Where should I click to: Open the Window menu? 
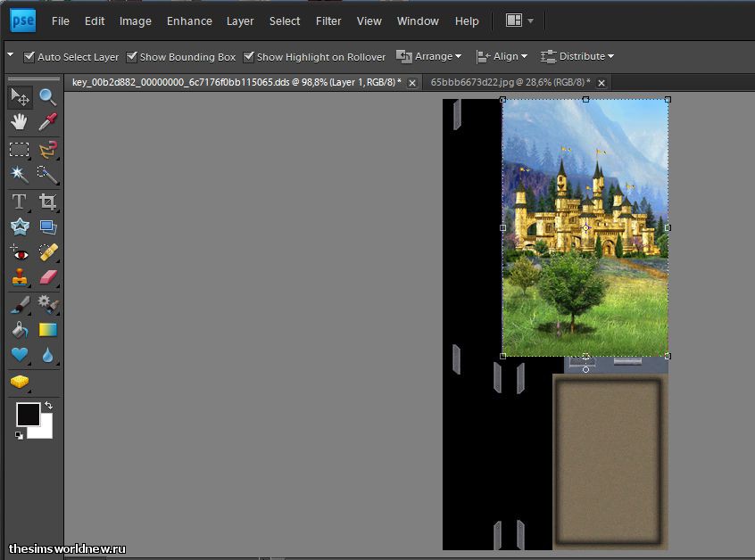[418, 21]
